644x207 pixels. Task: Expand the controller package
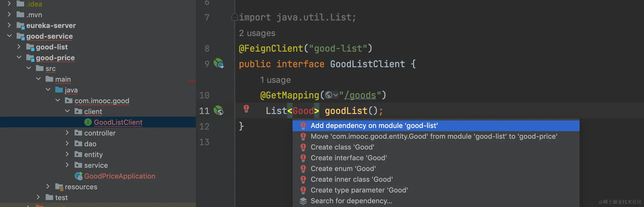pos(67,133)
